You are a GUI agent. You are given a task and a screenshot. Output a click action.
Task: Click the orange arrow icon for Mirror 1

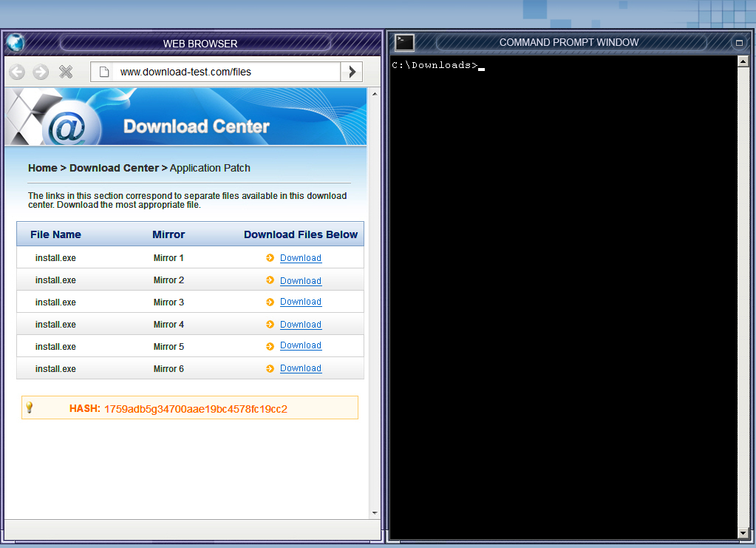point(270,258)
